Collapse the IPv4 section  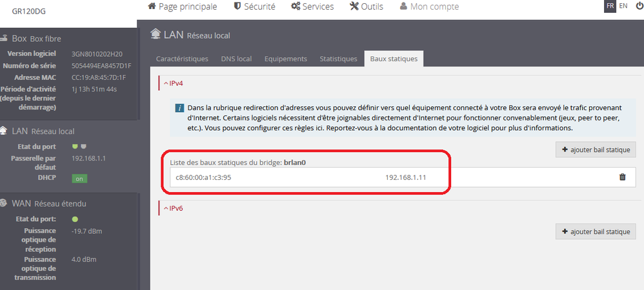click(x=176, y=83)
